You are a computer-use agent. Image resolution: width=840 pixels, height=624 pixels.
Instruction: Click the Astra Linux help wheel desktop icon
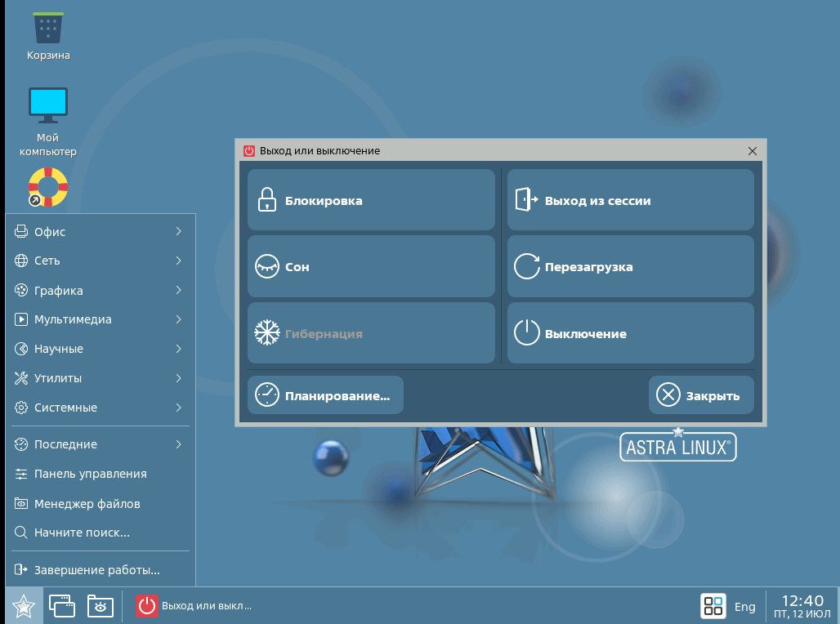click(x=47, y=186)
